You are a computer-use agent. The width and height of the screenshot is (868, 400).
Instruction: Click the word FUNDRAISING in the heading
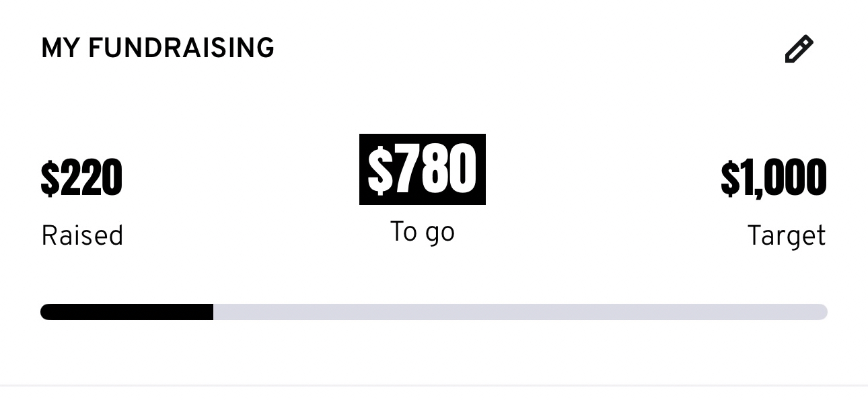coord(181,48)
